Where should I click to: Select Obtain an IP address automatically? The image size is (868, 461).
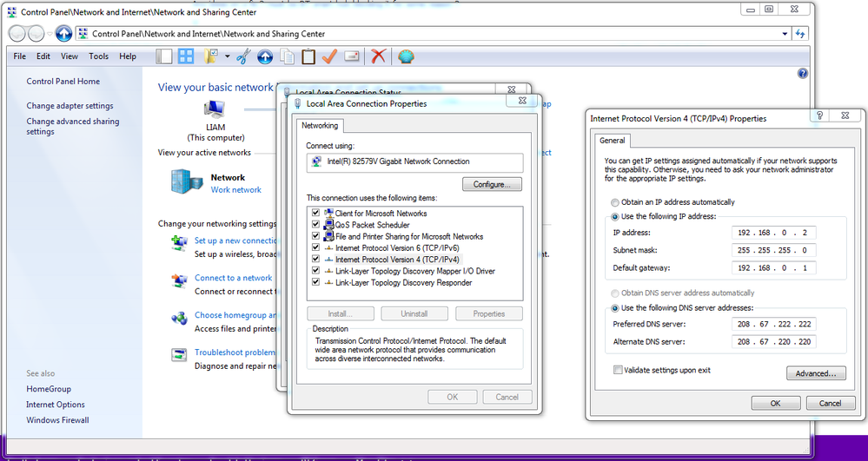[x=614, y=202]
